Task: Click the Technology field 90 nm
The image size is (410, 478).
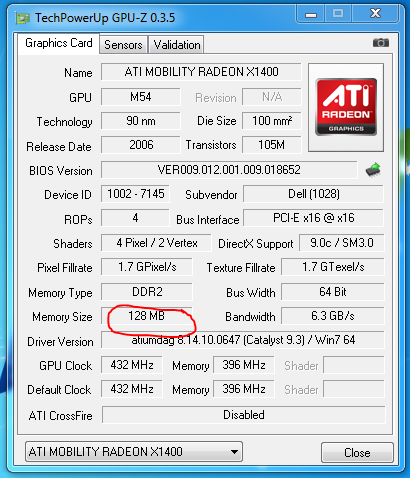Action: point(141,121)
